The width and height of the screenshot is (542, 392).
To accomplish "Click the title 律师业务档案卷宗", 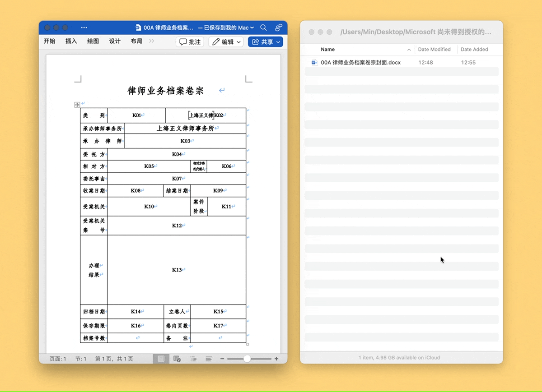I will (166, 91).
